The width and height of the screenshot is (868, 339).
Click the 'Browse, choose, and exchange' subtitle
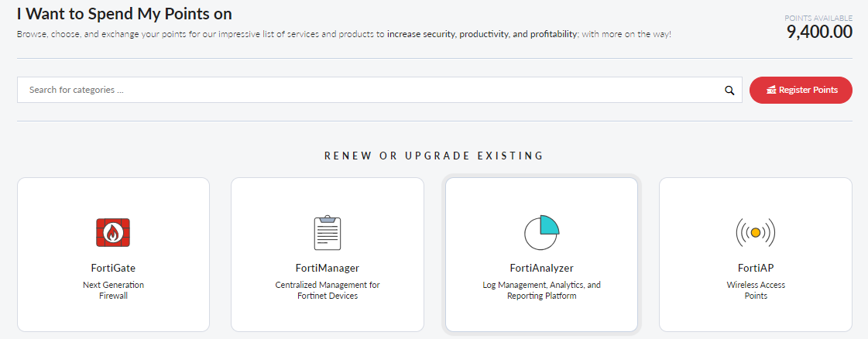tap(344, 34)
